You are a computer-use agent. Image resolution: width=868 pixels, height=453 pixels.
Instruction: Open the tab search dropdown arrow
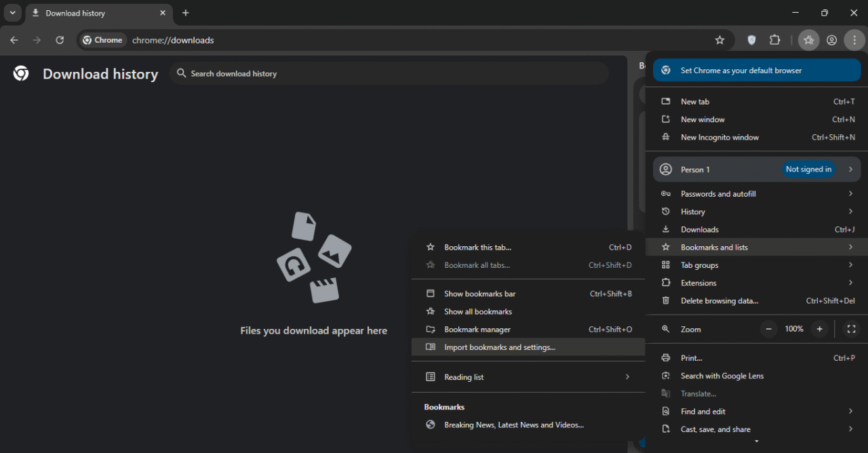click(x=12, y=13)
